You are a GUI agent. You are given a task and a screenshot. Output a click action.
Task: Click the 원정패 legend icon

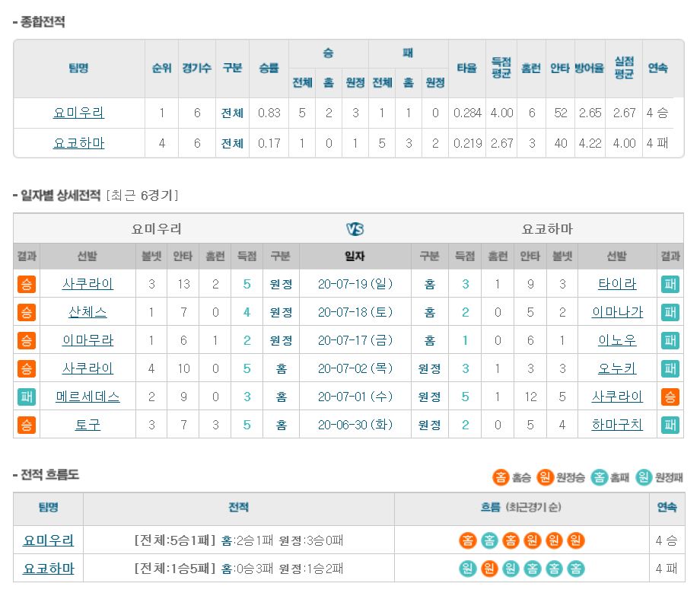point(644,477)
